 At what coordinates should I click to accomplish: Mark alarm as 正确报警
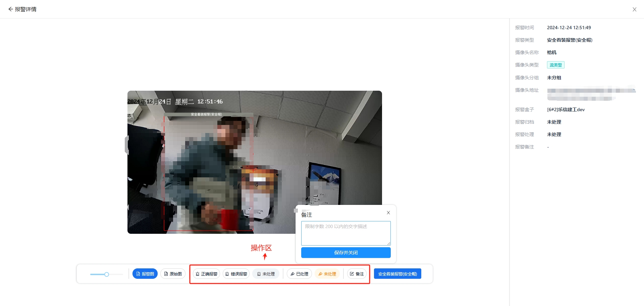click(x=206, y=274)
